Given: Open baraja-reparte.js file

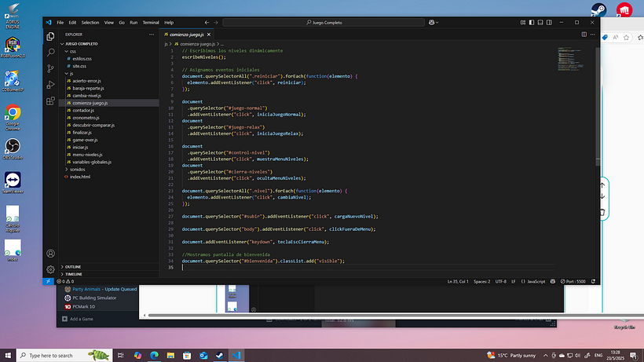Looking at the screenshot, I should point(88,88).
